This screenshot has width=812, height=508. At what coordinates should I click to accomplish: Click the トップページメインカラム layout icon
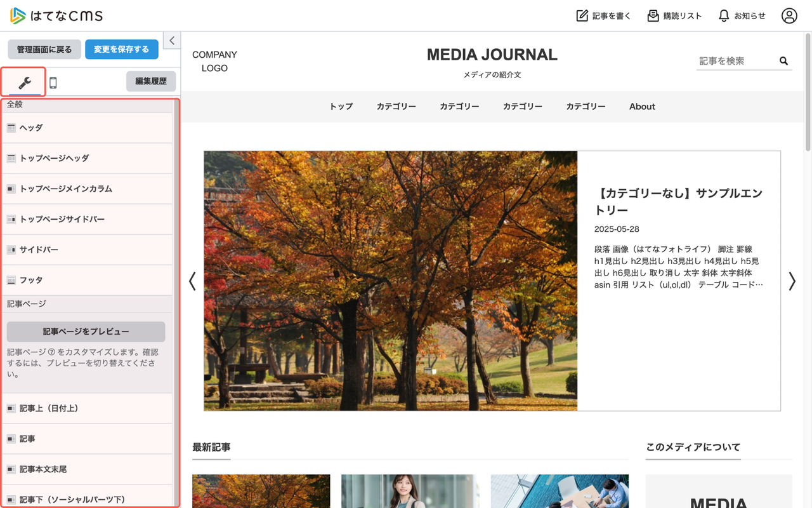click(x=11, y=188)
